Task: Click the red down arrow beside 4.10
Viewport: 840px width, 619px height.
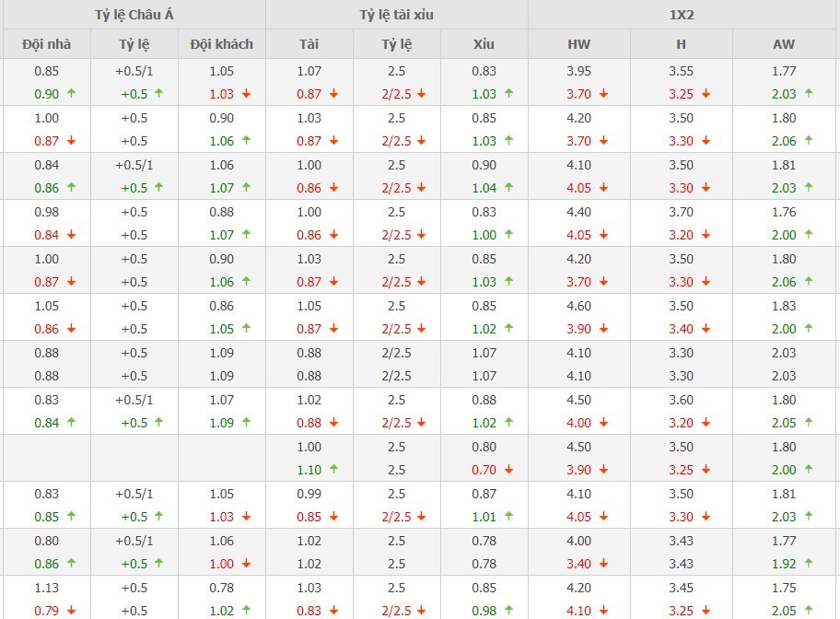Action: click(603, 609)
